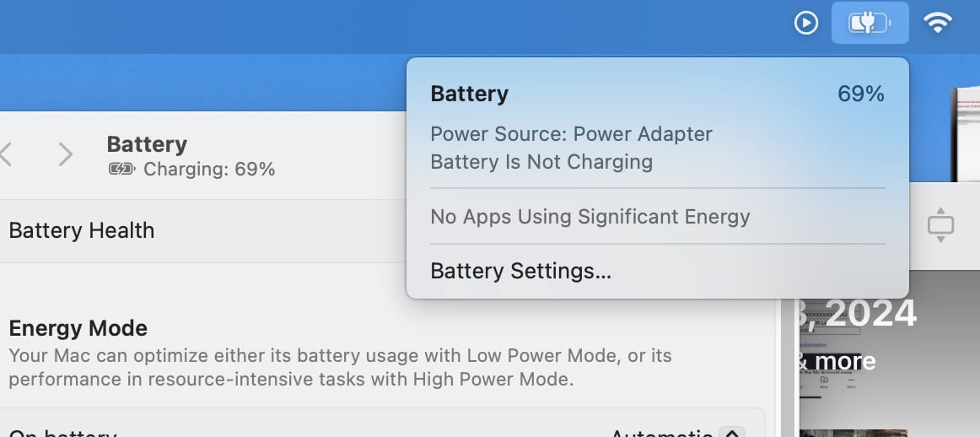Expand the Automatic energy mode dropdown arrows
Screen dimensions: 980x437
coord(733,433)
